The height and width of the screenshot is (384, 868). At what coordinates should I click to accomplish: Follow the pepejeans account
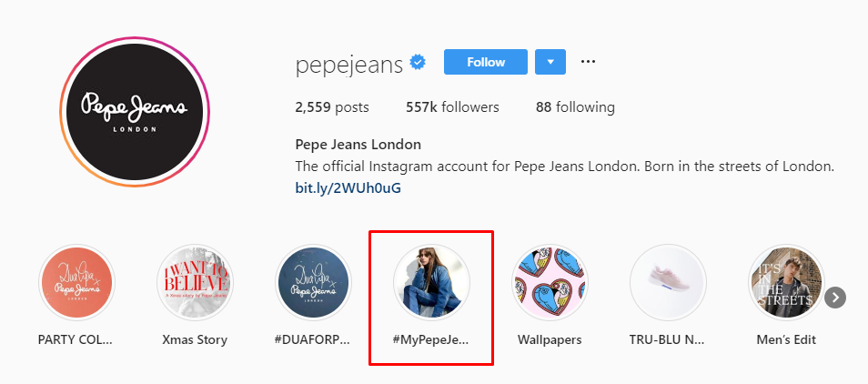pyautogui.click(x=486, y=62)
